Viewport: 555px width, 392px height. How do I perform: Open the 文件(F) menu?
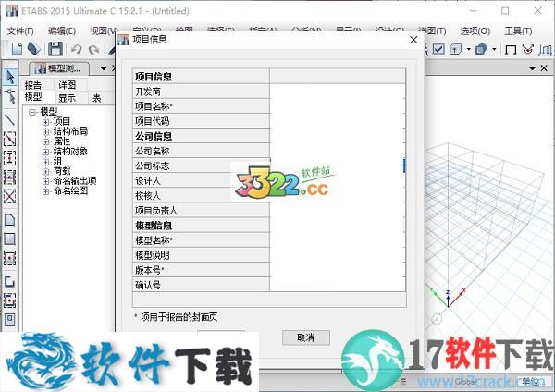(20, 31)
